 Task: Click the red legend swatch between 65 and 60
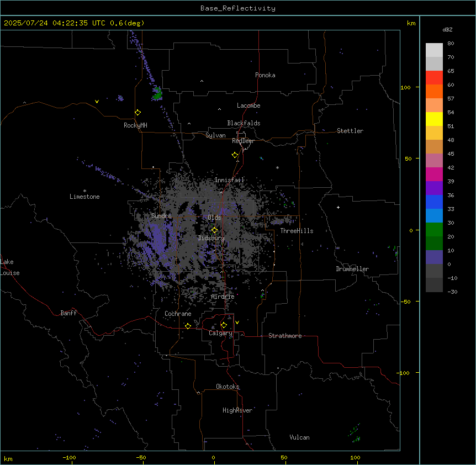point(434,78)
